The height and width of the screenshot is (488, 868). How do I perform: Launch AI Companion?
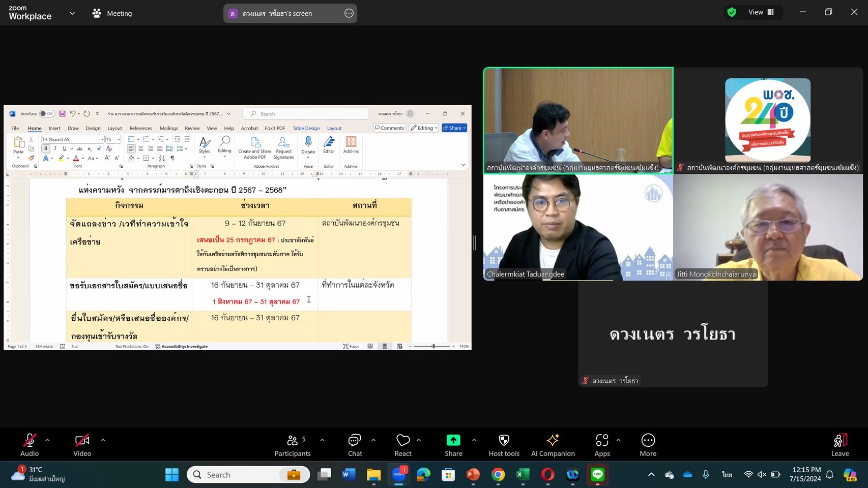point(553,445)
